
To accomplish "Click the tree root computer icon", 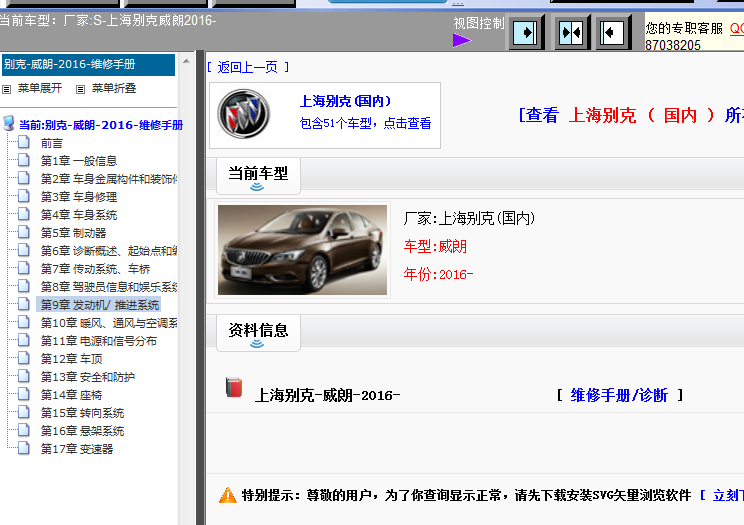I will coord(9,123).
